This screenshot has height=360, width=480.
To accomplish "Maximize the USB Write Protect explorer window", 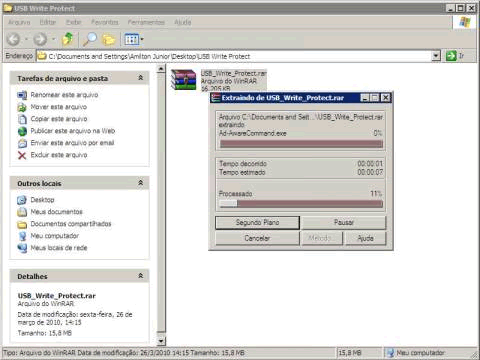I will coord(461,8).
